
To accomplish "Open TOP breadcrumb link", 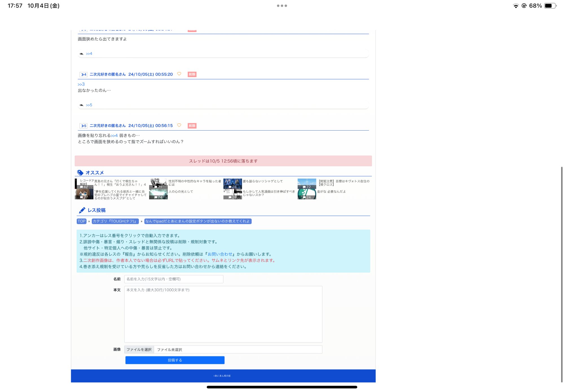I will tap(81, 221).
